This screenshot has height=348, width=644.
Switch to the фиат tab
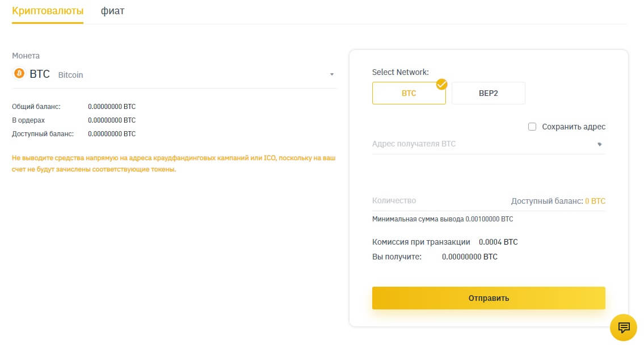pos(112,11)
